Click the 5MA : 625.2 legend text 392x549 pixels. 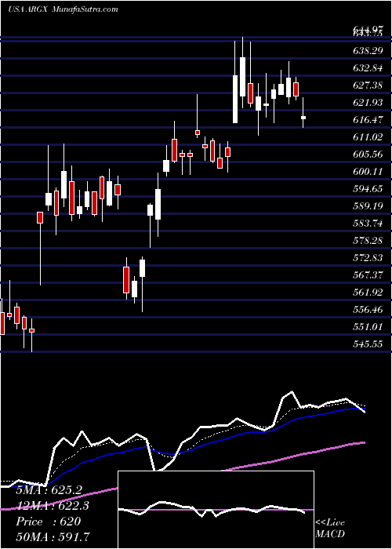pyautogui.click(x=49, y=490)
